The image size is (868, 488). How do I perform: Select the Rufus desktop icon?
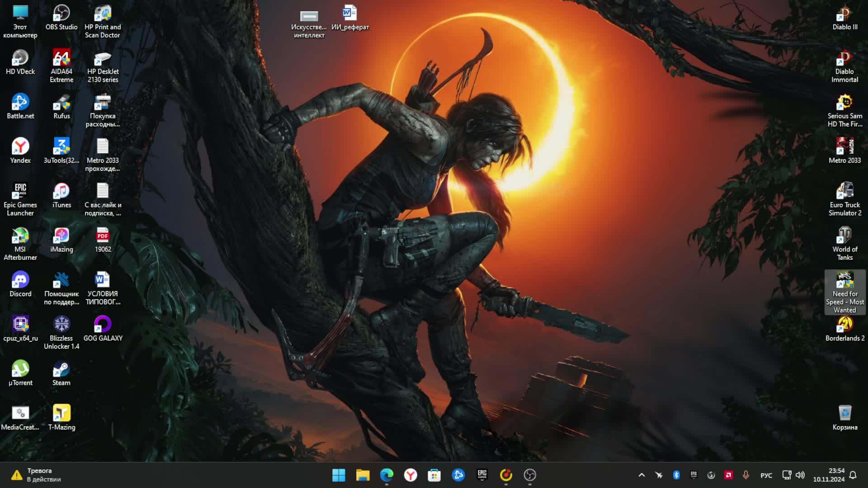pyautogui.click(x=61, y=107)
